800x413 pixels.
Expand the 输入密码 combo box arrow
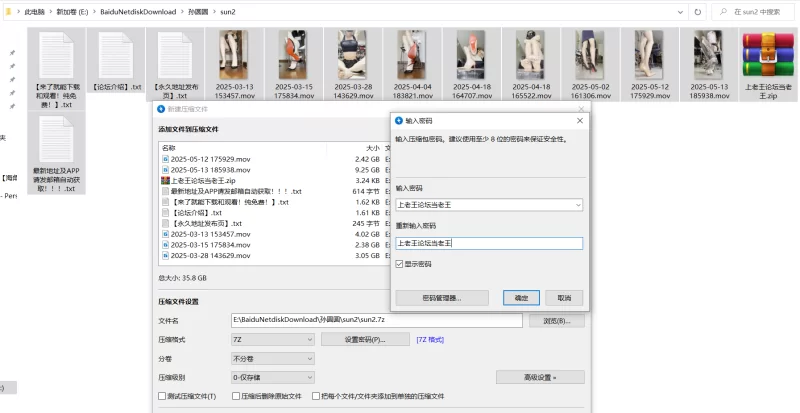click(x=578, y=205)
